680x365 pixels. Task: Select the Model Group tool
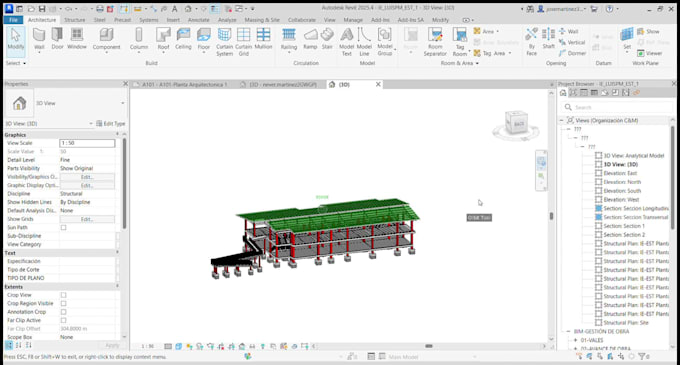point(385,42)
